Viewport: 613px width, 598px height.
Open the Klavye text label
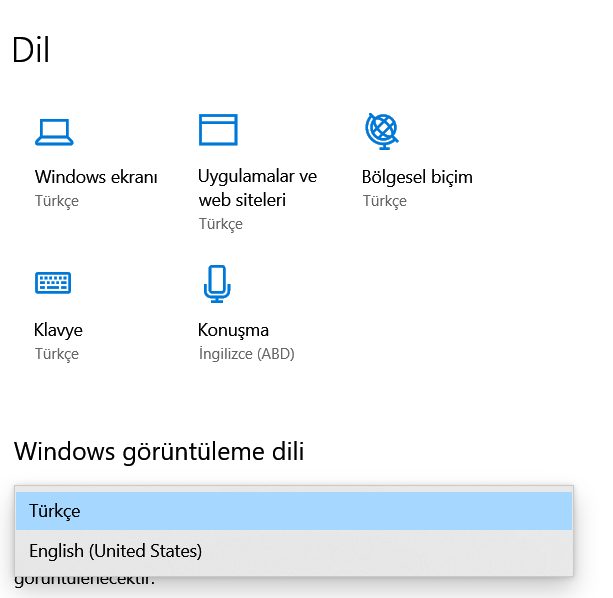point(59,330)
